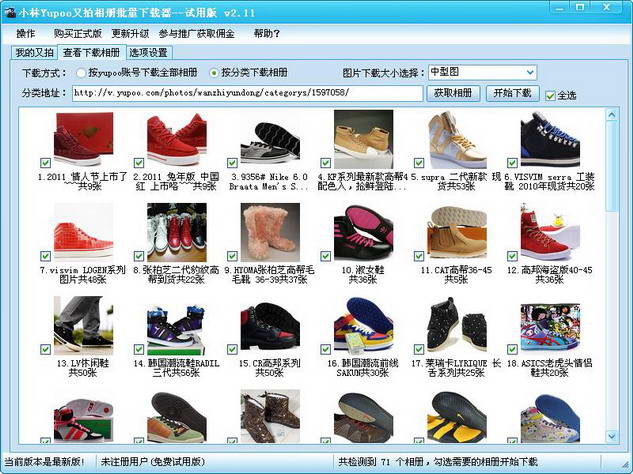Select the 张柏芝二代豹纹高帮 thumbnail

(x=177, y=232)
